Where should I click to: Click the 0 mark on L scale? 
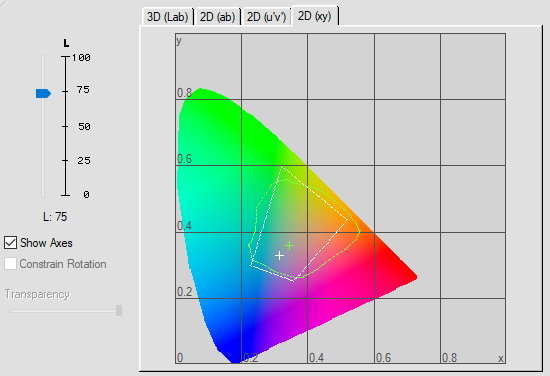[x=86, y=194]
